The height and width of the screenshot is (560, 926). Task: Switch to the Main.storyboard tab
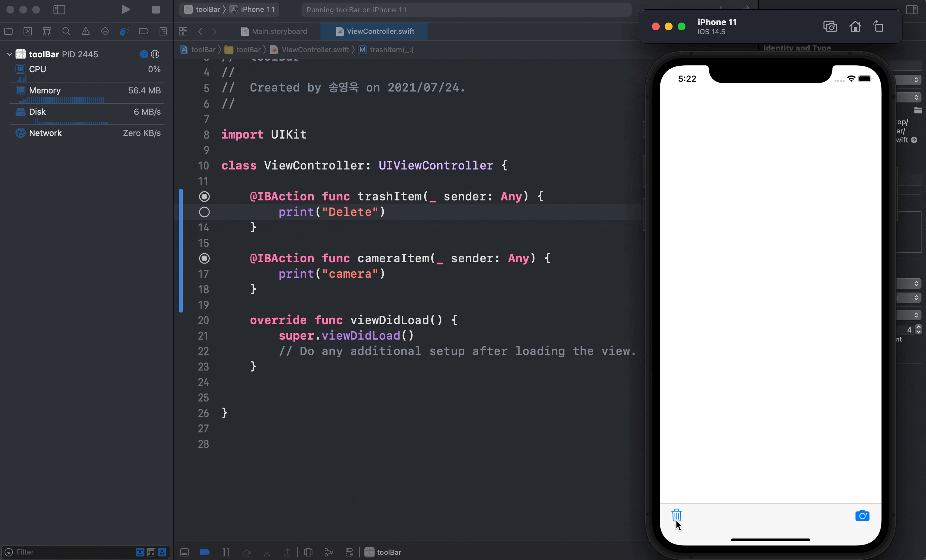(274, 31)
